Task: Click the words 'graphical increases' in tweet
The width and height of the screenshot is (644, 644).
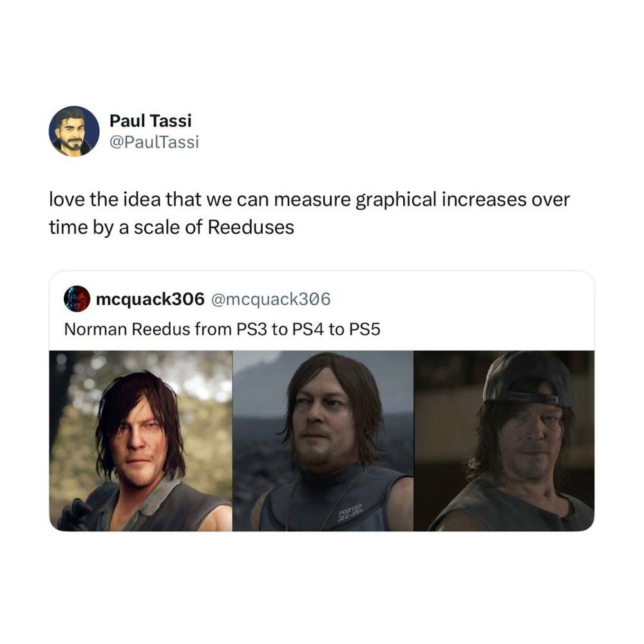Action: [440, 200]
